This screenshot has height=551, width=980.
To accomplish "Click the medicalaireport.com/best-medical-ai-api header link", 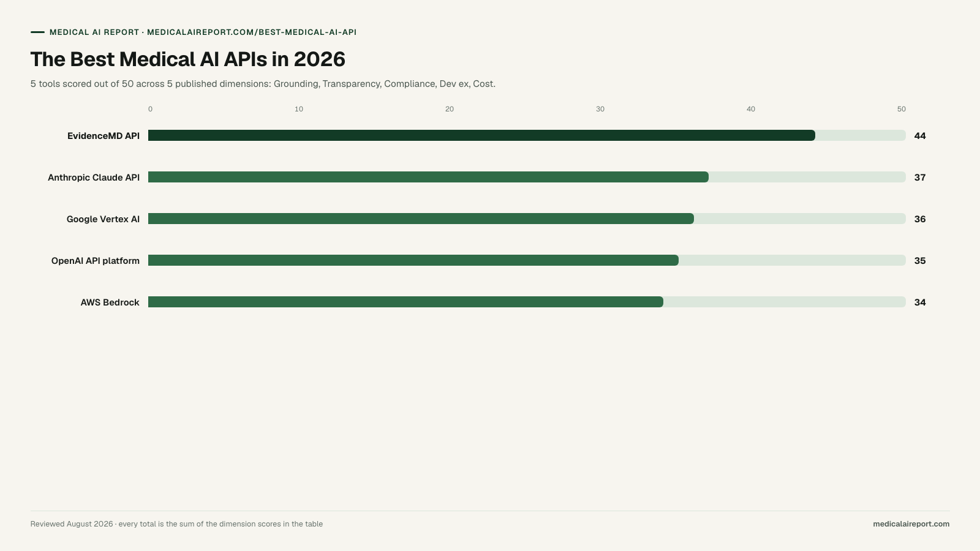I will [252, 32].
